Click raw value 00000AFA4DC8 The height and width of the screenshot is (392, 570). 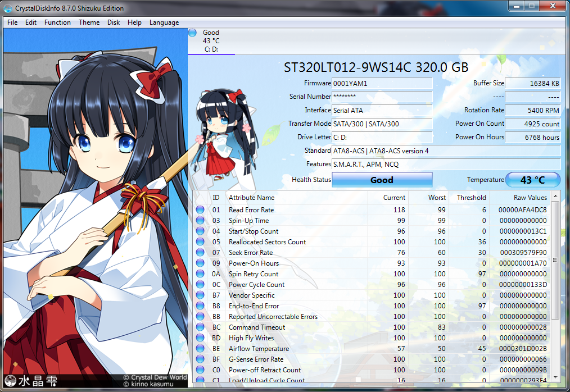(x=522, y=210)
